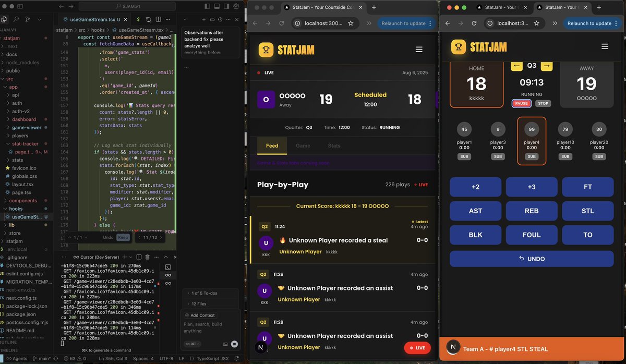Open chat history clock icon

click(x=221, y=19)
